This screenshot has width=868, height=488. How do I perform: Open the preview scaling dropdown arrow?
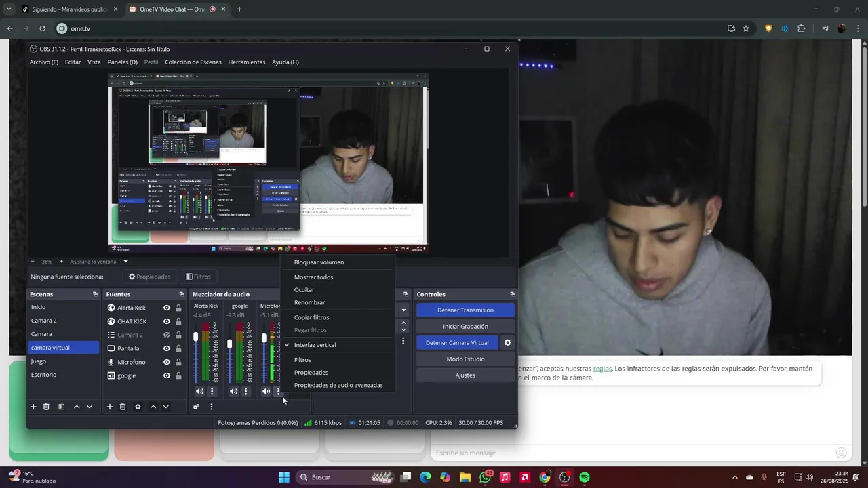pos(125,262)
